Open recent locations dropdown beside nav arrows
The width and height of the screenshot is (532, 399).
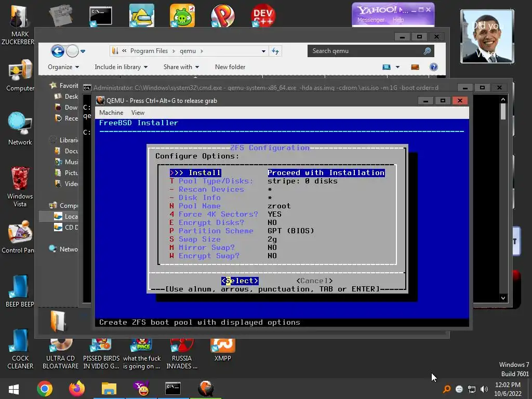[83, 51]
